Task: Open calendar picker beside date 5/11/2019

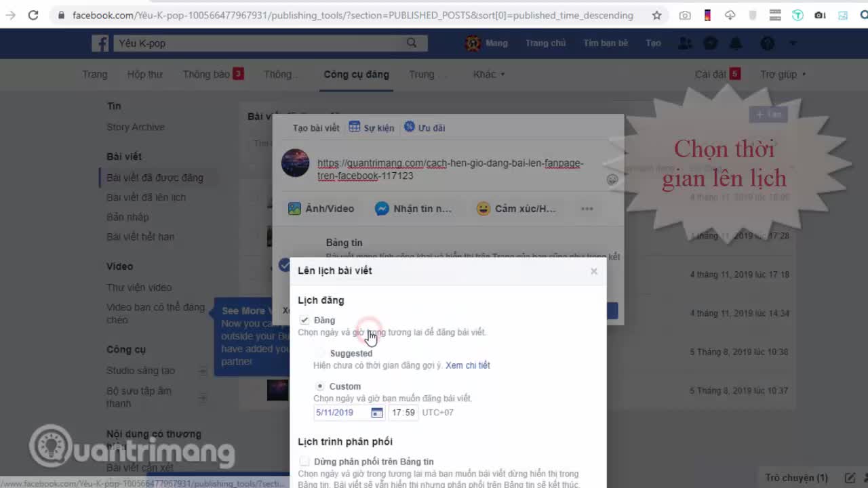Action: click(x=377, y=413)
